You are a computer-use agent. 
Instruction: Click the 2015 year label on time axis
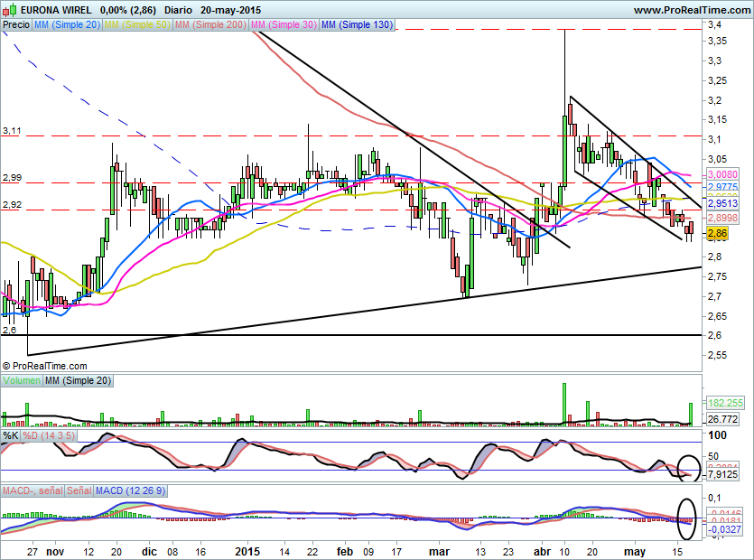[247, 551]
